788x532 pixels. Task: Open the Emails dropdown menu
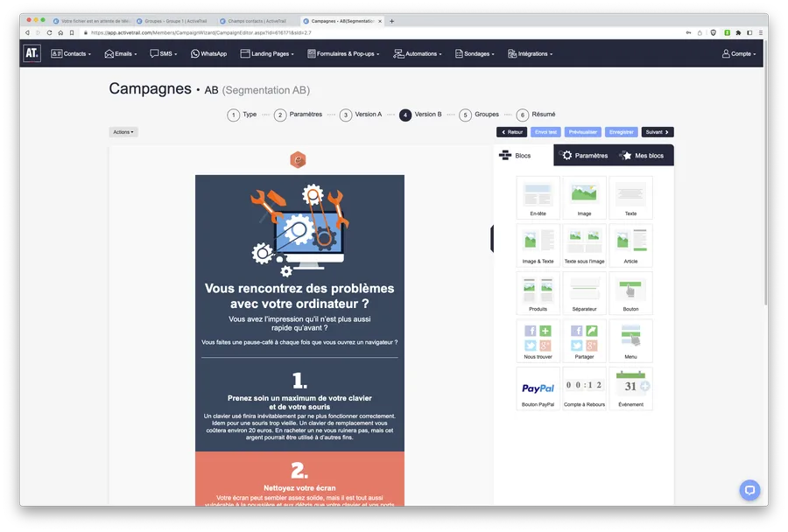click(x=121, y=53)
